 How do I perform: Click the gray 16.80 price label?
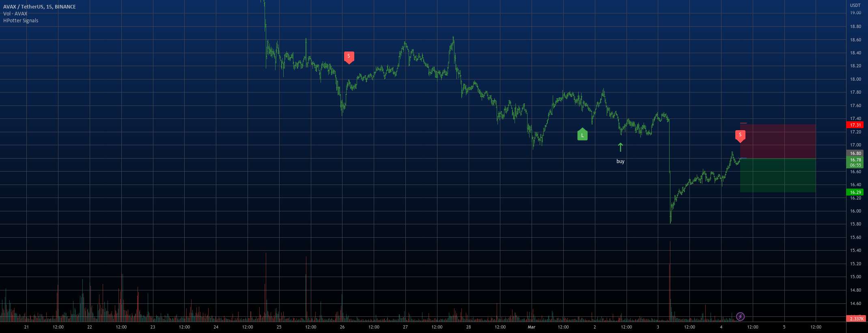tap(855, 153)
